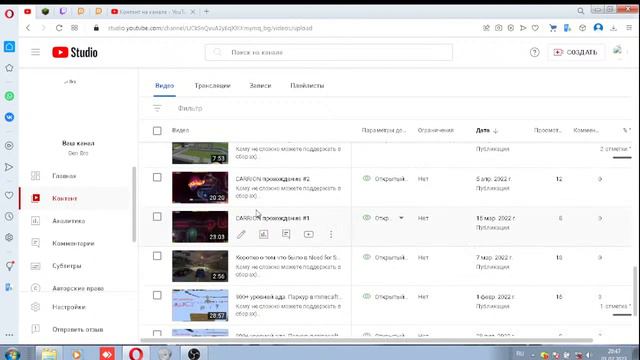Click the watch on YouTube icon for CARRION #1
Screen dimensions: 640x360
[x=309, y=234]
